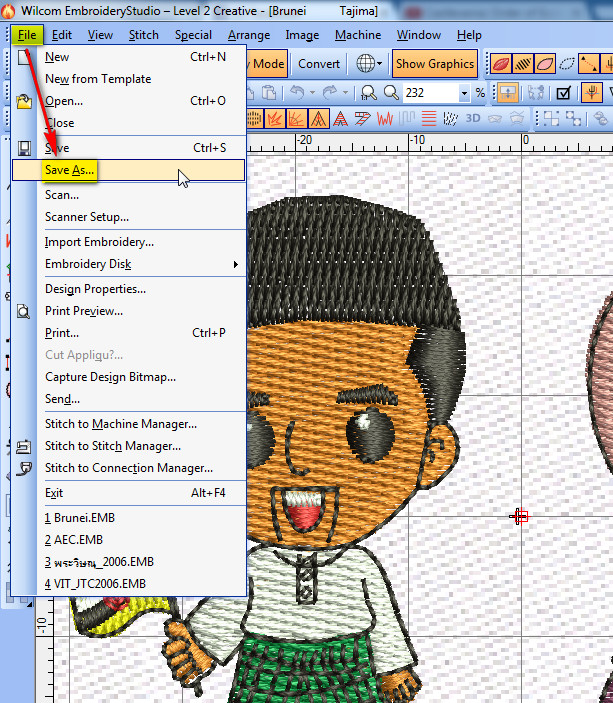The width and height of the screenshot is (613, 703).
Task: Click the diagonal small squares ungroup icon
Action: [x=573, y=119]
